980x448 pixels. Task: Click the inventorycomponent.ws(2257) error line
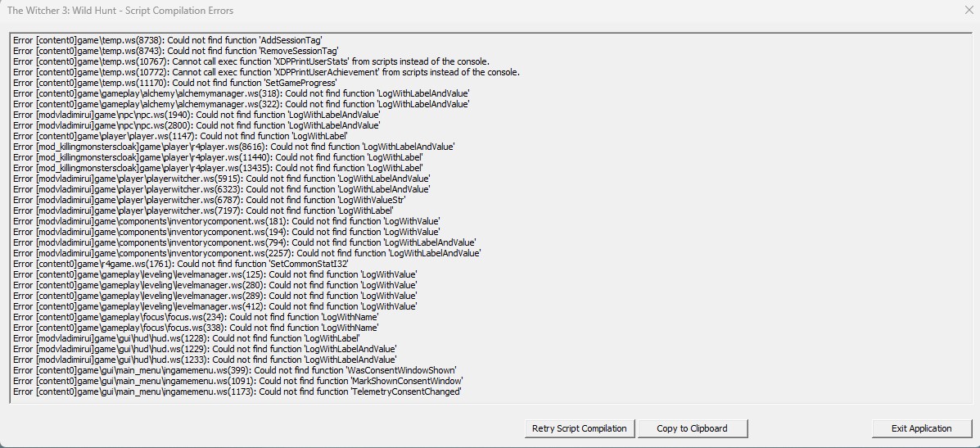[246, 253]
